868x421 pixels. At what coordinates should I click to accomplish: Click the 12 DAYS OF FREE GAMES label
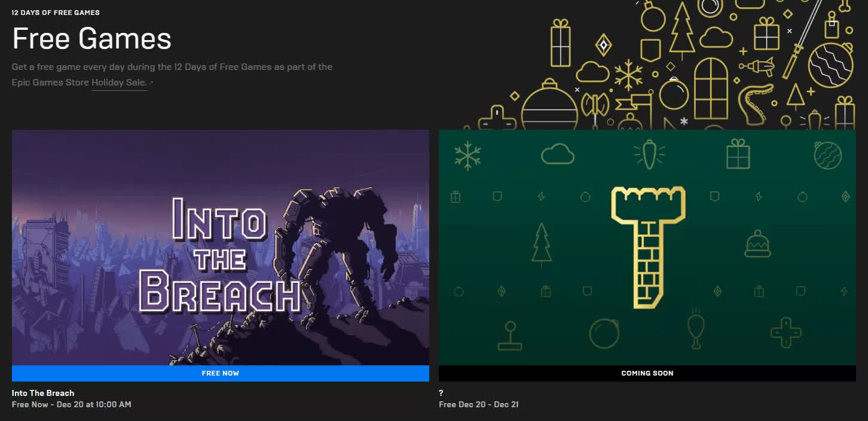[x=56, y=13]
